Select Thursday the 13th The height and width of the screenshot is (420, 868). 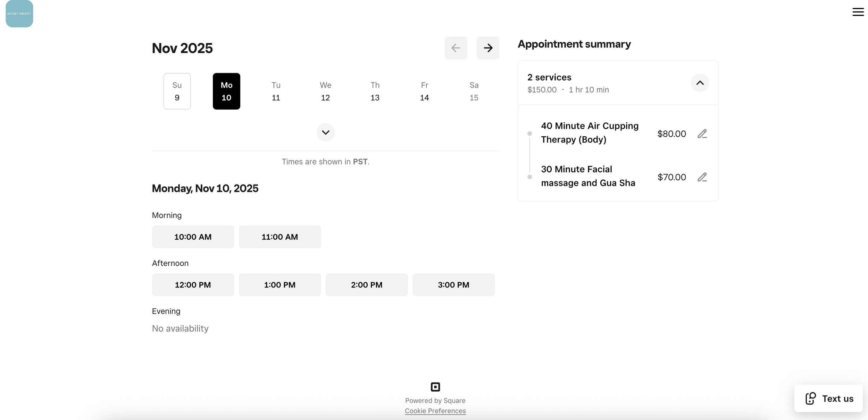[375, 91]
